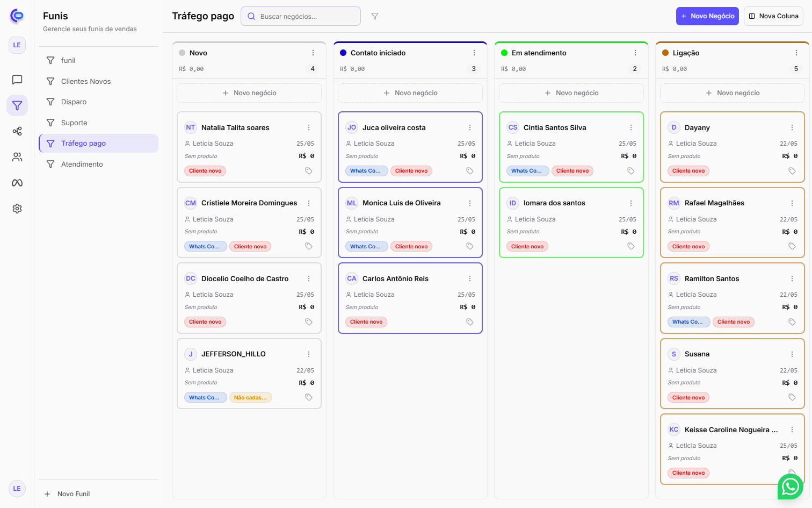
Task: Click the green color dot of Em atendimento
Action: tap(504, 53)
